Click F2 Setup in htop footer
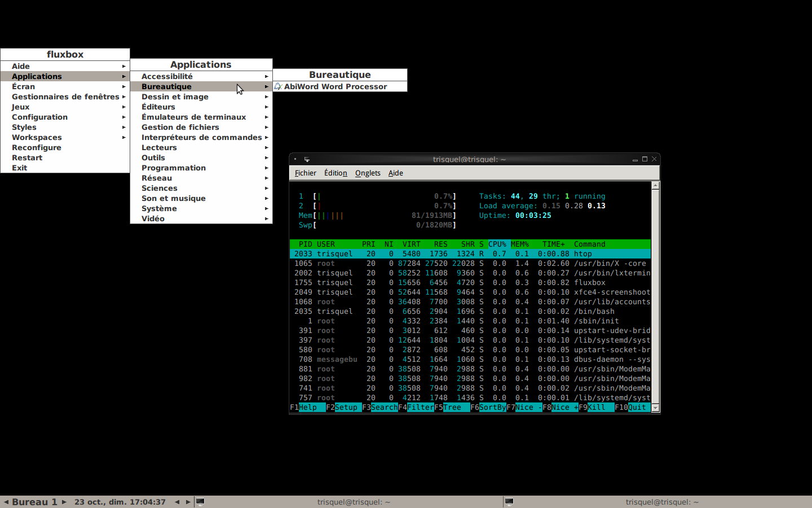This screenshot has height=508, width=812. tap(344, 408)
